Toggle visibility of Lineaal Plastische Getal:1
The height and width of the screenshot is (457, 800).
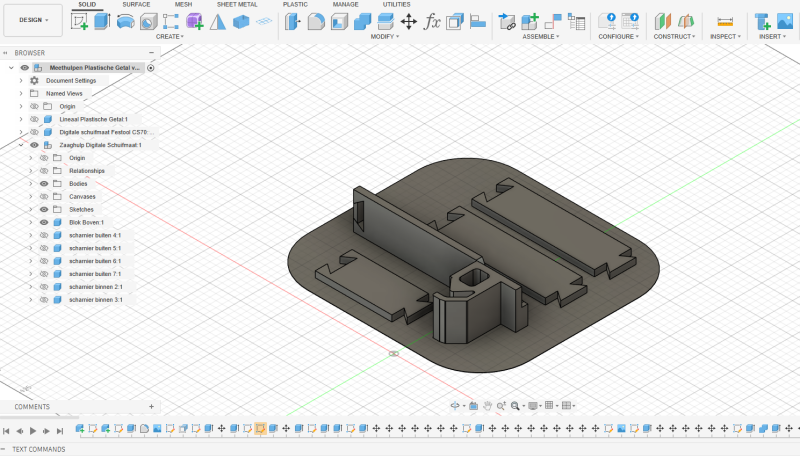click(34, 119)
